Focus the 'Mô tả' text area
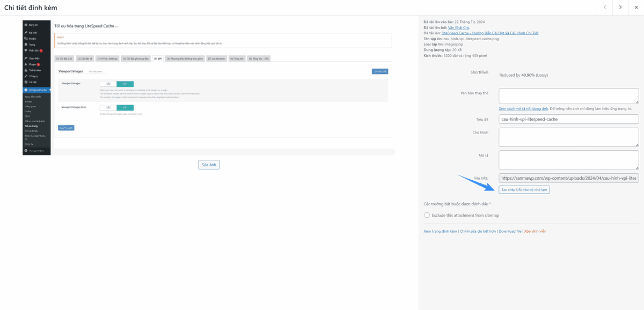The height and width of the screenshot is (310, 644). coord(568,160)
